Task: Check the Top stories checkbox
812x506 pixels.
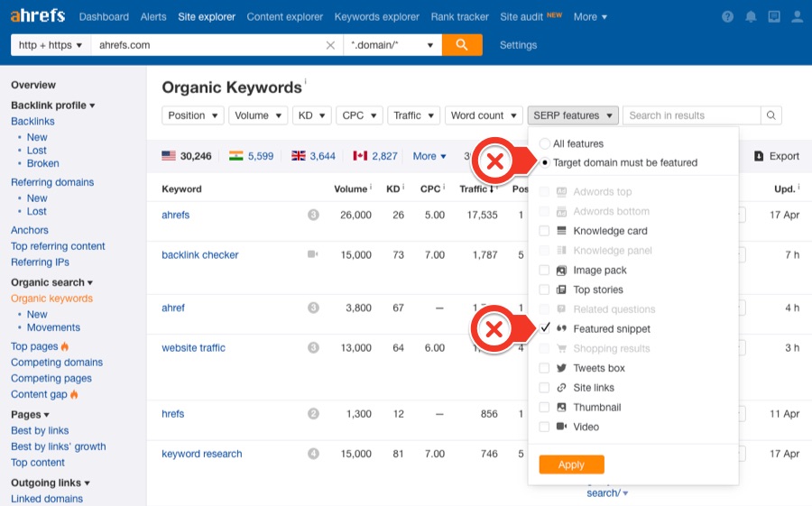Action: [544, 290]
